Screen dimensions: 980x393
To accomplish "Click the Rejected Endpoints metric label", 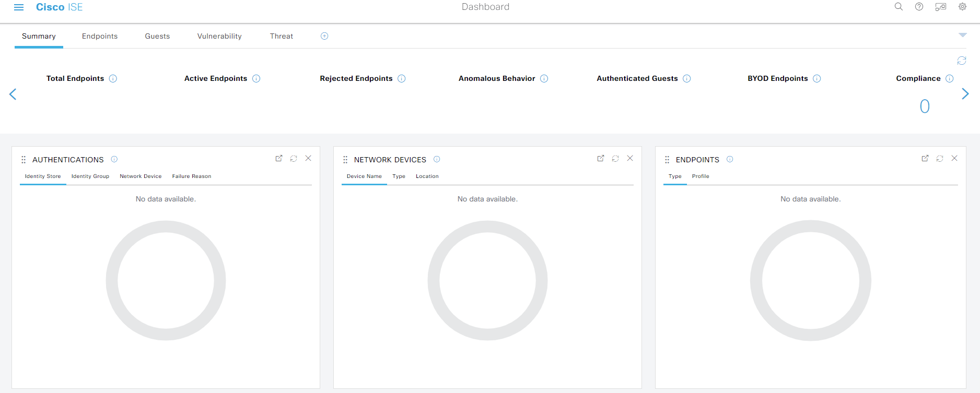I will click(356, 78).
